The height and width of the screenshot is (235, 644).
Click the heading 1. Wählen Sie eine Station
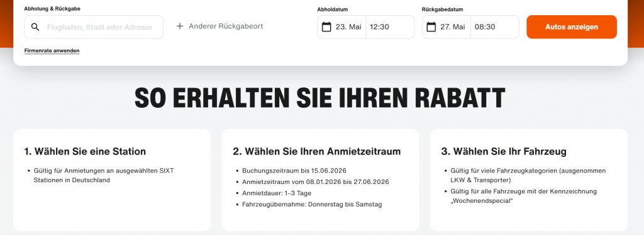point(85,151)
